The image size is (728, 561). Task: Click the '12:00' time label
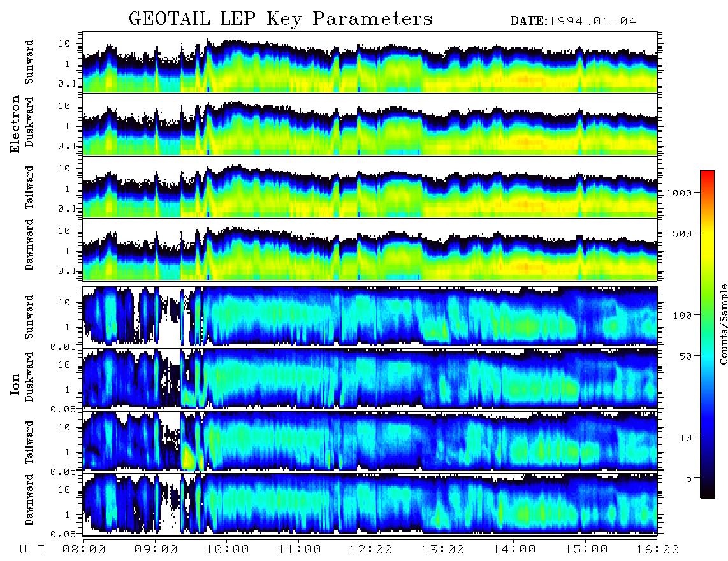(x=371, y=550)
